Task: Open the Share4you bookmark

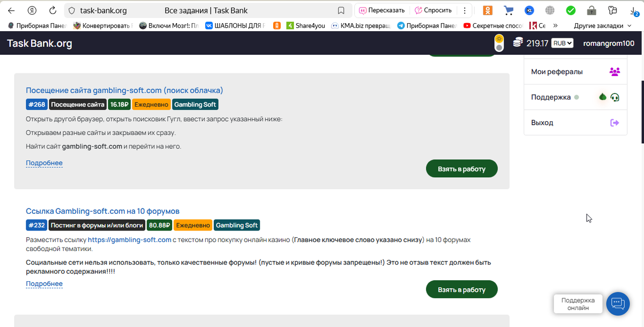Action: coord(305,26)
